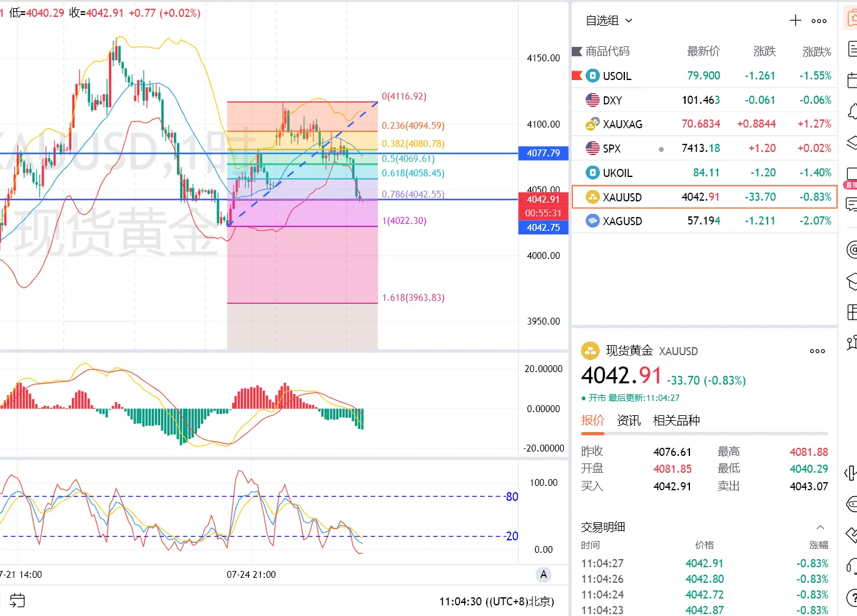Click the go-to-date calendar icon
Viewport: 857px width, 616px height.
18,601
